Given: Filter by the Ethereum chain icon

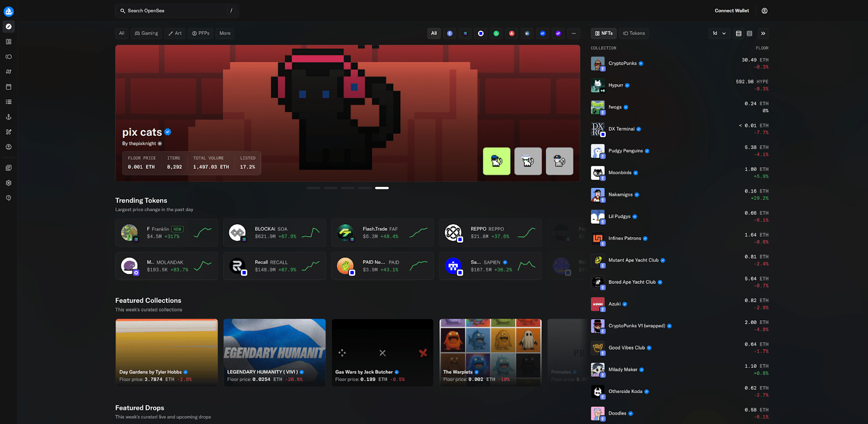Looking at the screenshot, I should [x=450, y=34].
